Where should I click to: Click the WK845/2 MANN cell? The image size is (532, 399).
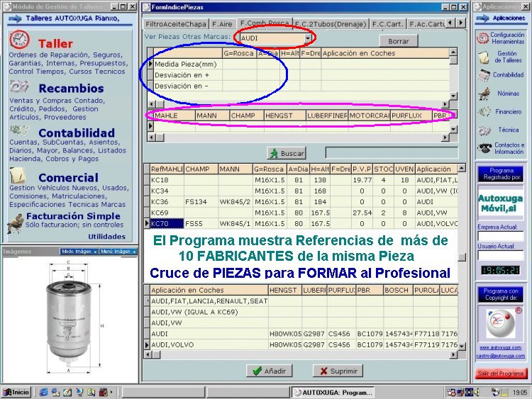click(x=235, y=202)
